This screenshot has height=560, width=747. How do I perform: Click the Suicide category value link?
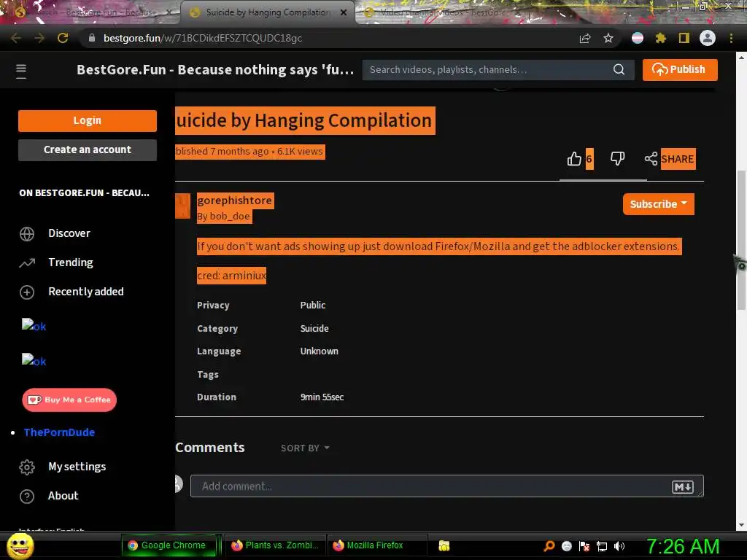[x=314, y=329]
